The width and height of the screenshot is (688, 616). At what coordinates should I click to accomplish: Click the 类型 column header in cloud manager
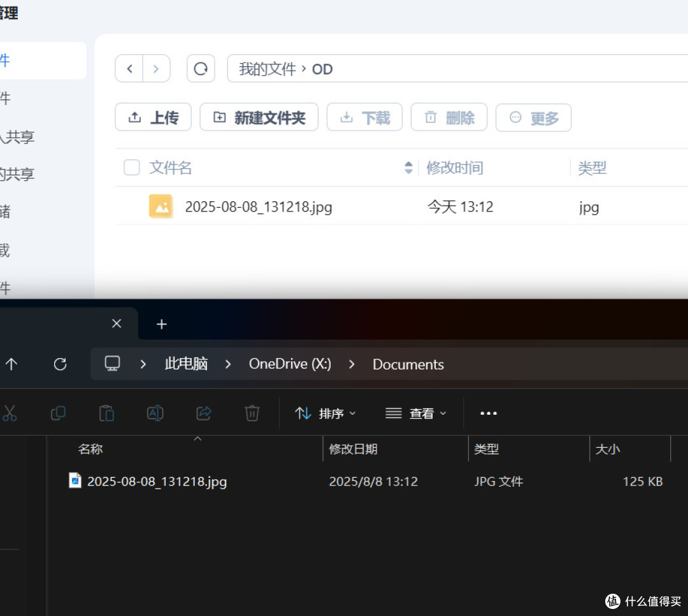pyautogui.click(x=592, y=168)
